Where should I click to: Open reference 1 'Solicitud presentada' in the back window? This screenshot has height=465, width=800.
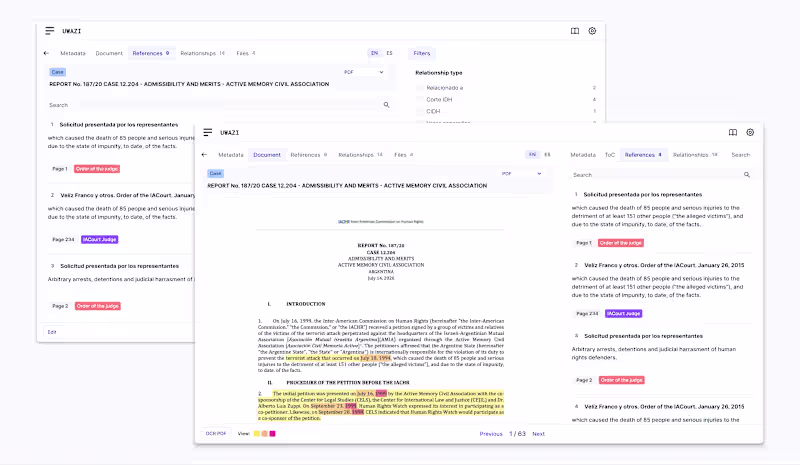coord(119,125)
